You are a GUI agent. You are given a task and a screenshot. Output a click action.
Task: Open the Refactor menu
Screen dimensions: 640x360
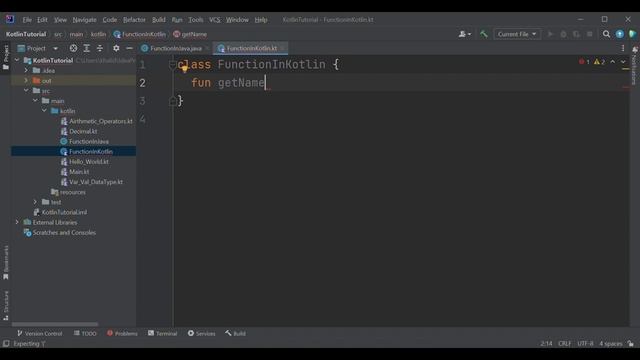[134, 20]
